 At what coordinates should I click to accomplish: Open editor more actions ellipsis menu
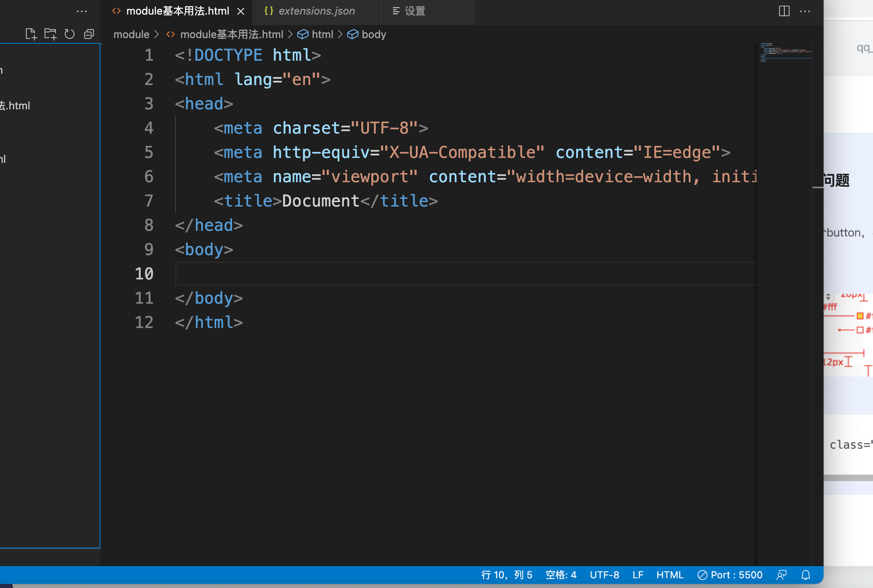coord(805,11)
